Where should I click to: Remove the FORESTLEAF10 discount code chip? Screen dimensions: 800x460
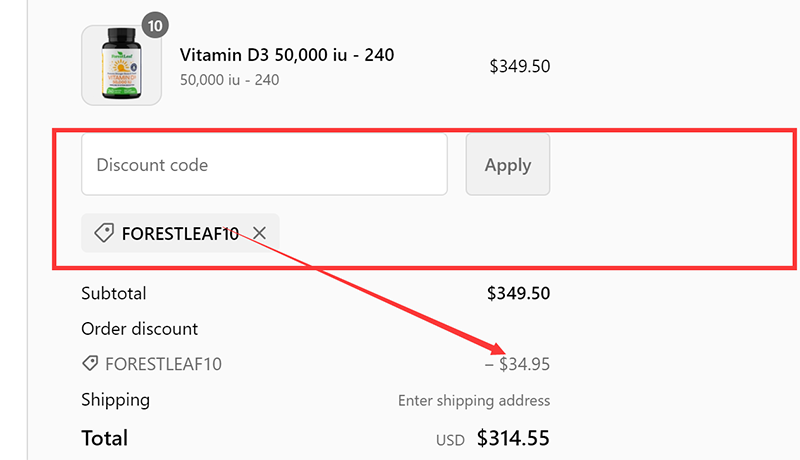(259, 233)
